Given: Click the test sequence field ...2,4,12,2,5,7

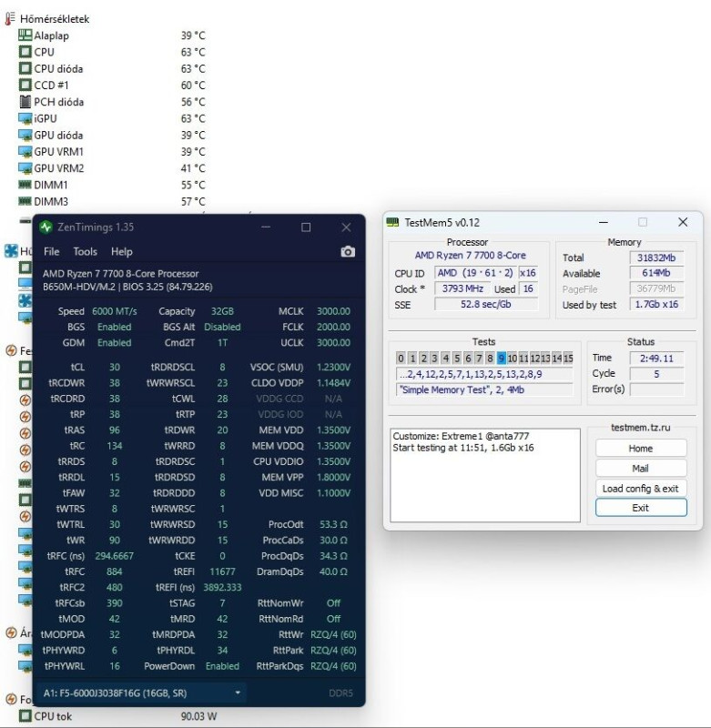Looking at the screenshot, I should pyautogui.click(x=484, y=374).
